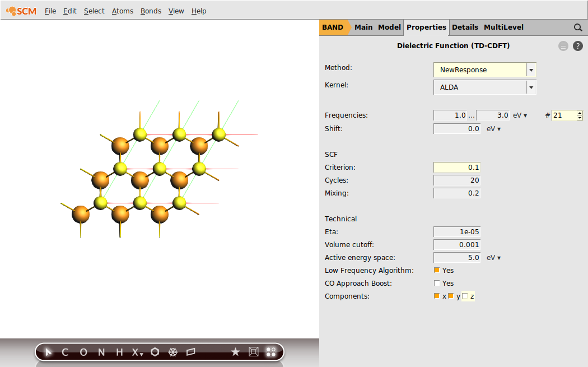This screenshot has height=367, width=588.
Task: Click the crystal structures snowflake icon
Action: coord(172,352)
